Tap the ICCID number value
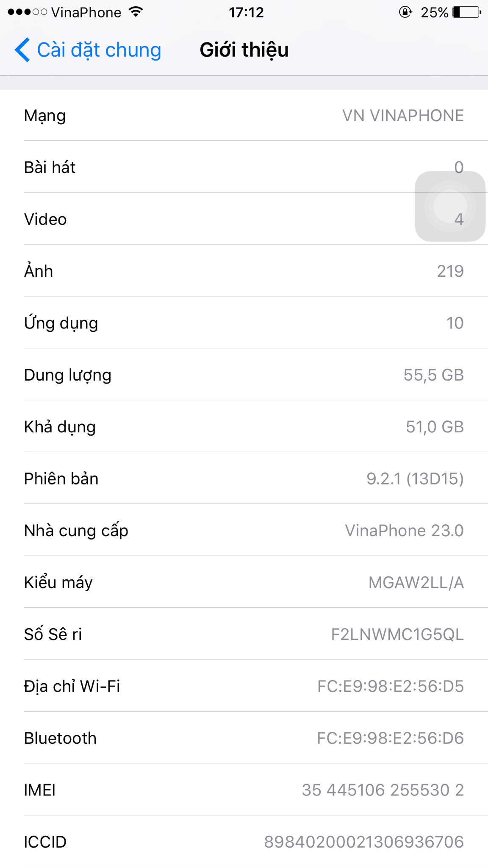 click(363, 842)
